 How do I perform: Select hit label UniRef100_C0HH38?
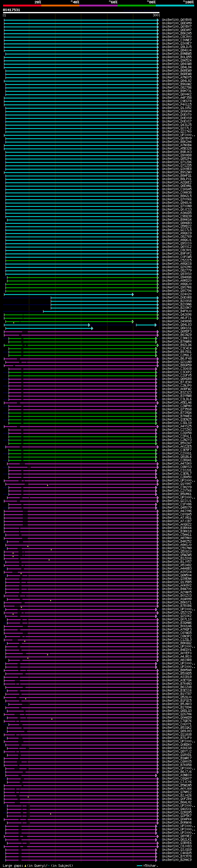tap(177, 193)
